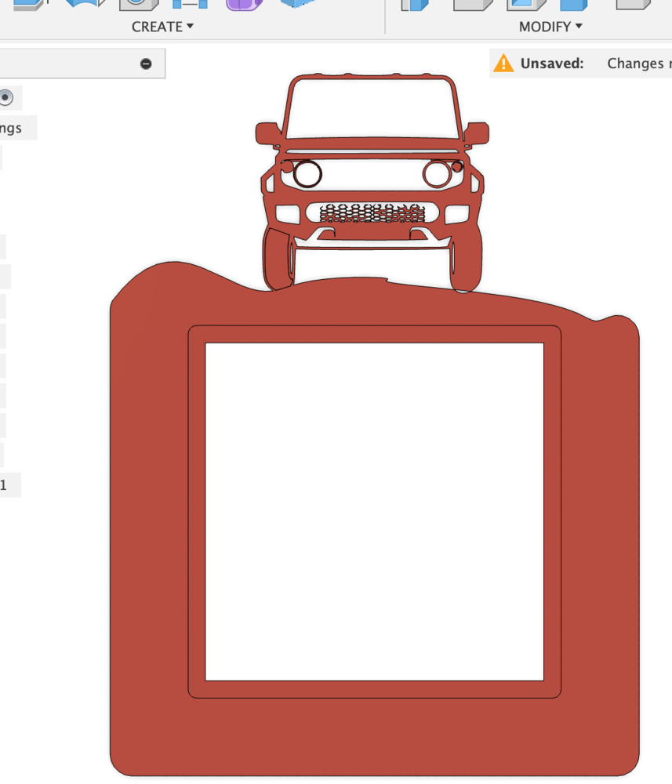
Task: Select the white square cutout in the frame
Action: click(x=374, y=511)
